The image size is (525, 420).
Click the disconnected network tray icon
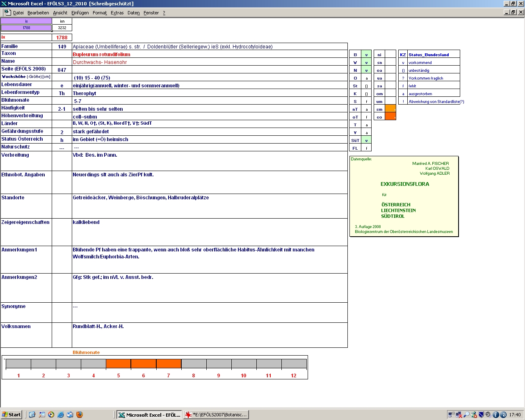click(459, 415)
